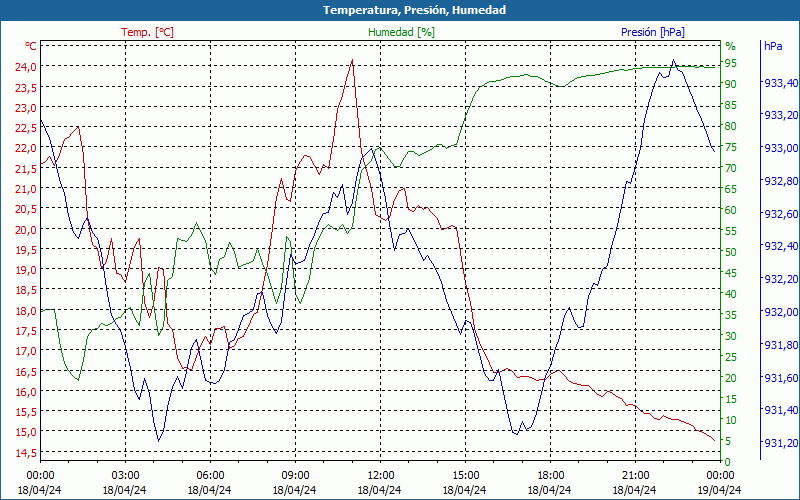
Task: Click the 24,0 temperature axis value
Action: coord(24,67)
